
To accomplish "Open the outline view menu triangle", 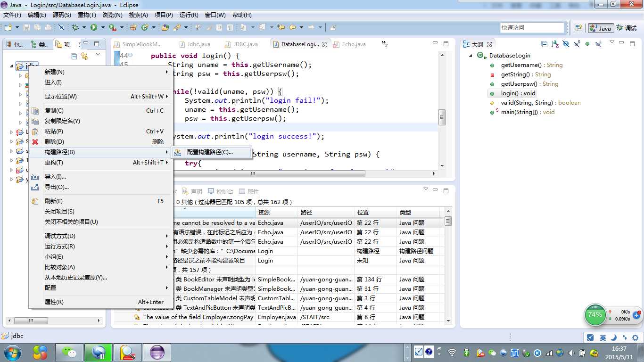I will pos(611,42).
